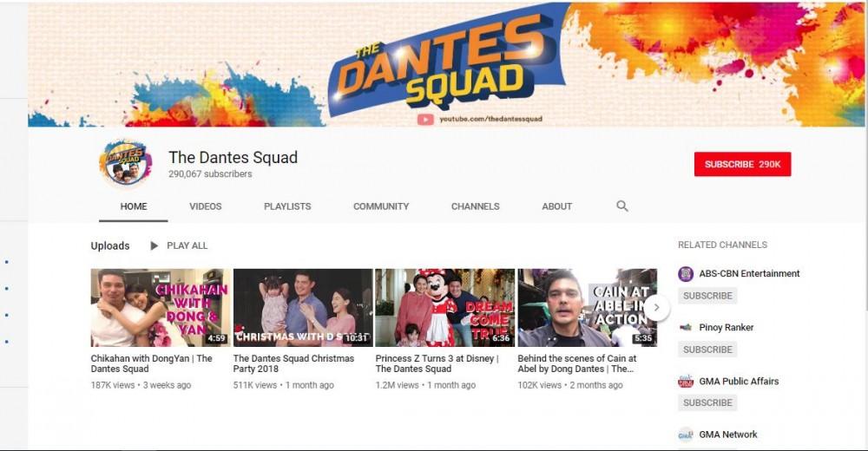Subscribe to Pinoy Ranker channel

click(707, 350)
